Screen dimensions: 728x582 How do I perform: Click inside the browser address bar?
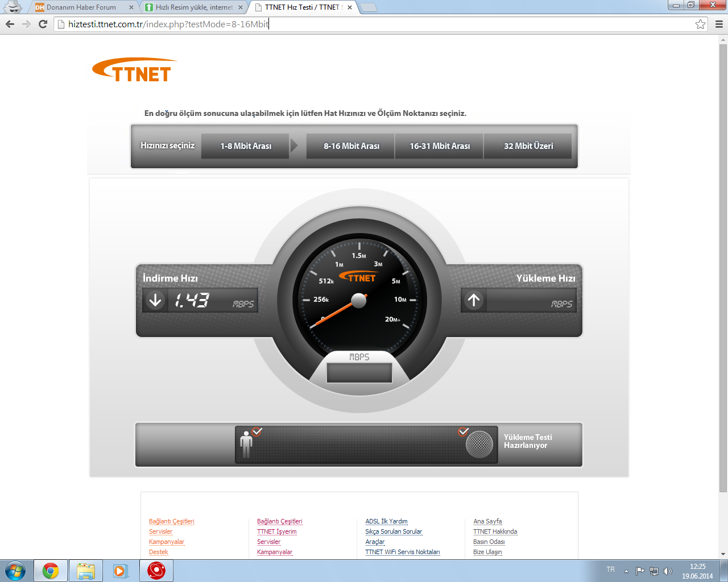tap(227, 24)
